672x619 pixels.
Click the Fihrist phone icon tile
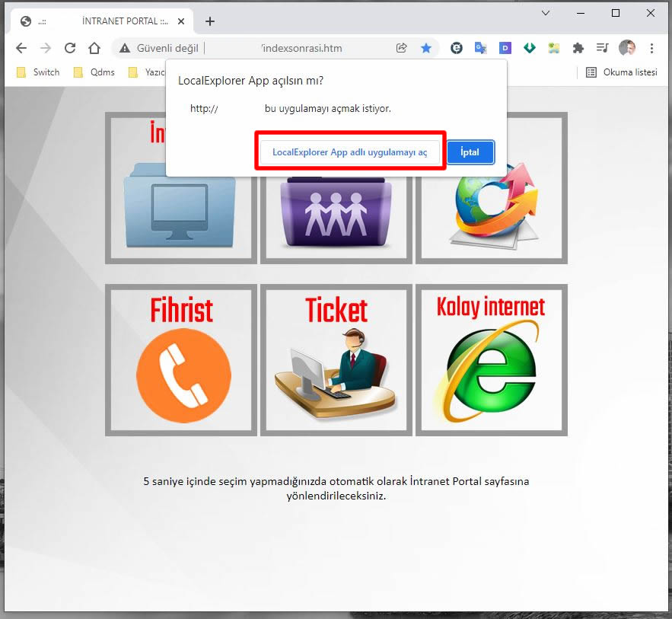pyautogui.click(x=181, y=360)
